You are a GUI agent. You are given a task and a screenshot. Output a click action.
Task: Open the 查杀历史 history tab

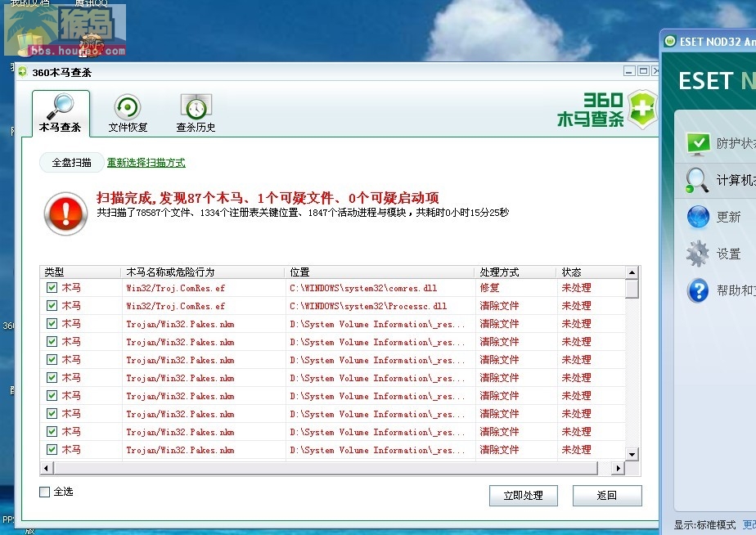pyautogui.click(x=196, y=114)
